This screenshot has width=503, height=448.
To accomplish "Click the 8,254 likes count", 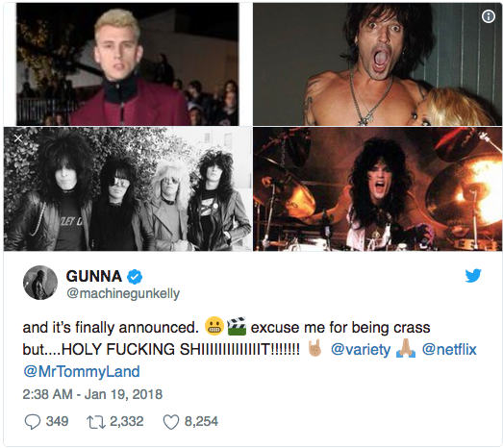I will coord(201,421).
